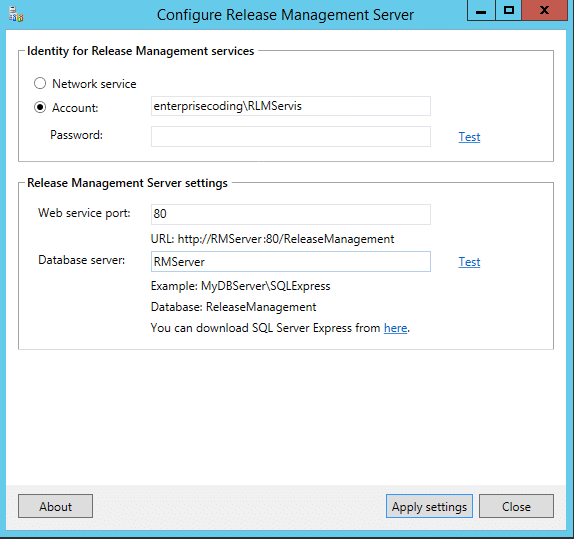The height and width of the screenshot is (539, 574).
Task: Click the Release Management app icon in title bar
Action: [16, 15]
